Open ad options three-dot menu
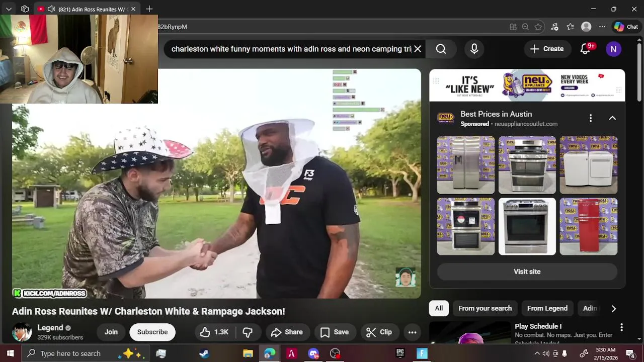 pos(591,118)
